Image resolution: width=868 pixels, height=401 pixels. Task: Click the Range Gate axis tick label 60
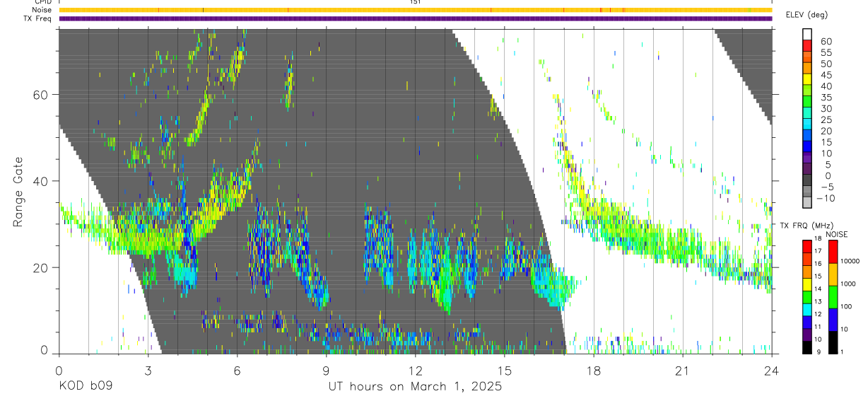pos(42,94)
